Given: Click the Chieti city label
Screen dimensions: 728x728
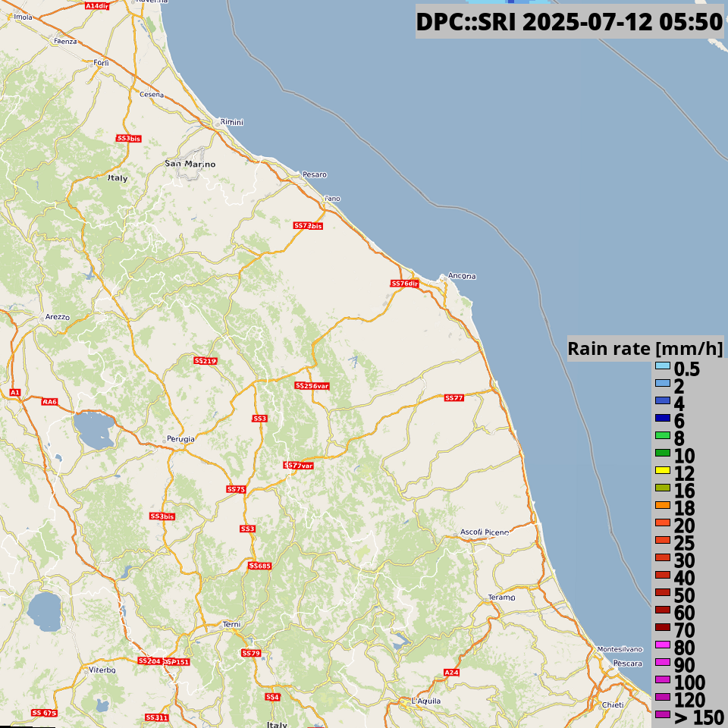Looking at the screenshot, I should tap(613, 704).
